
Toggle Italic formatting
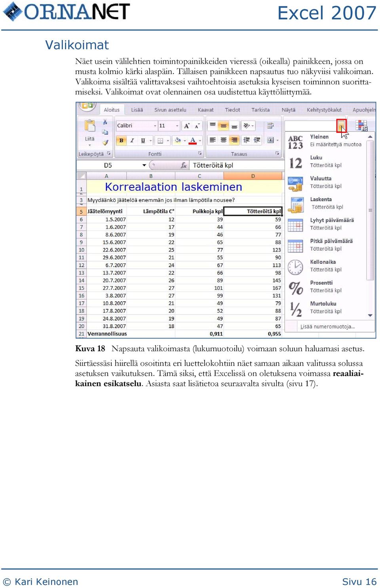pos(132,140)
